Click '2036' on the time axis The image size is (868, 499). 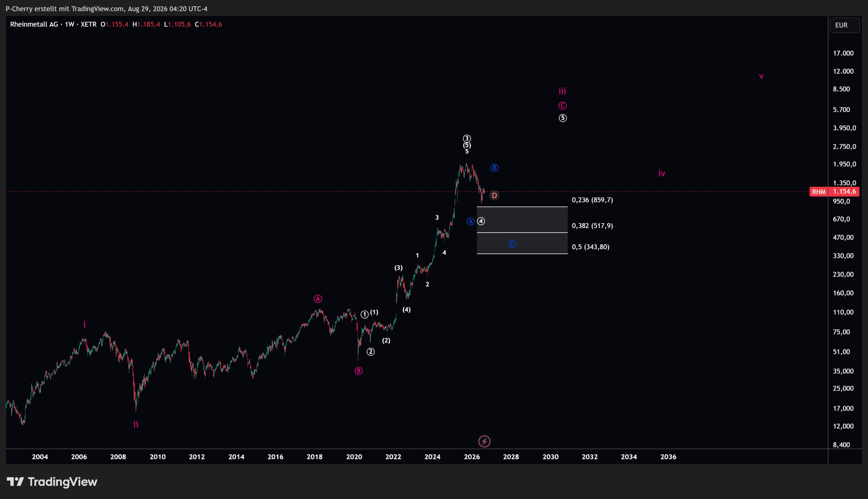(x=668, y=457)
